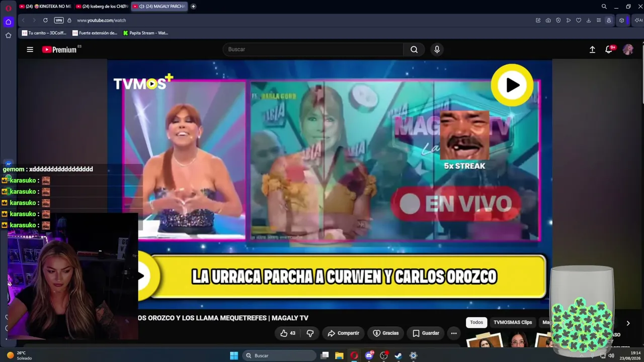The width and height of the screenshot is (644, 362).
Task: Switch to the Iceberg de los CHØN tab
Action: [x=102, y=7]
